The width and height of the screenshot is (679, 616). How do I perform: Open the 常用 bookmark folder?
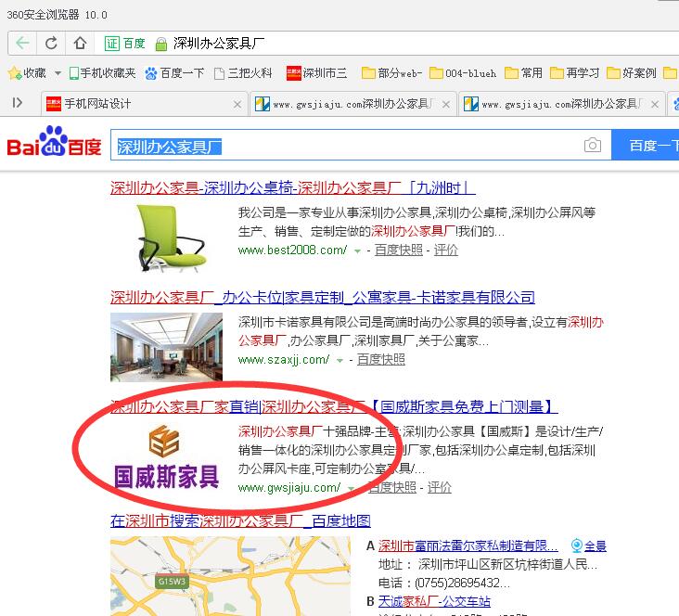523,73
